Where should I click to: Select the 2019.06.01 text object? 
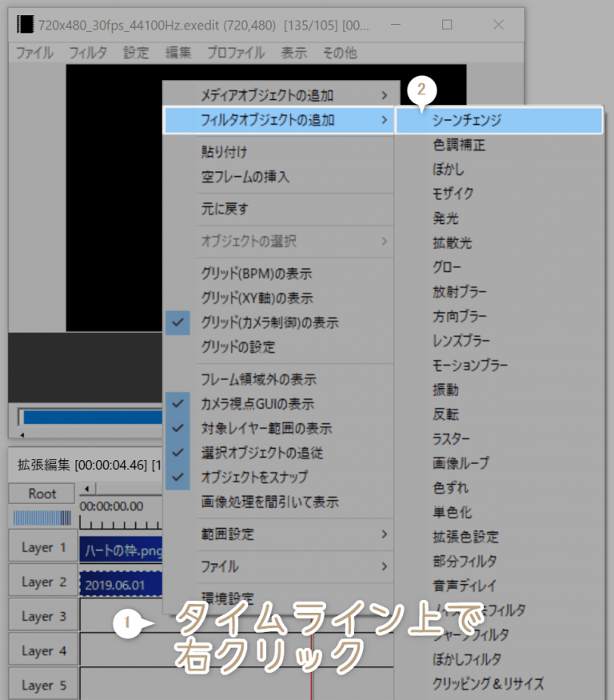pyautogui.click(x=121, y=584)
